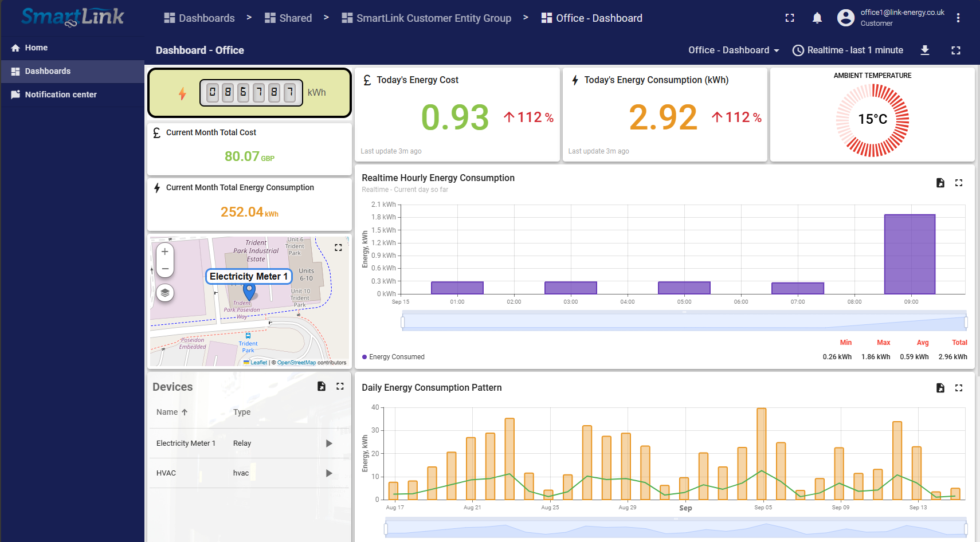This screenshot has width=980, height=542.
Task: Click the Office - Dashboard breadcrumb
Action: (591, 18)
